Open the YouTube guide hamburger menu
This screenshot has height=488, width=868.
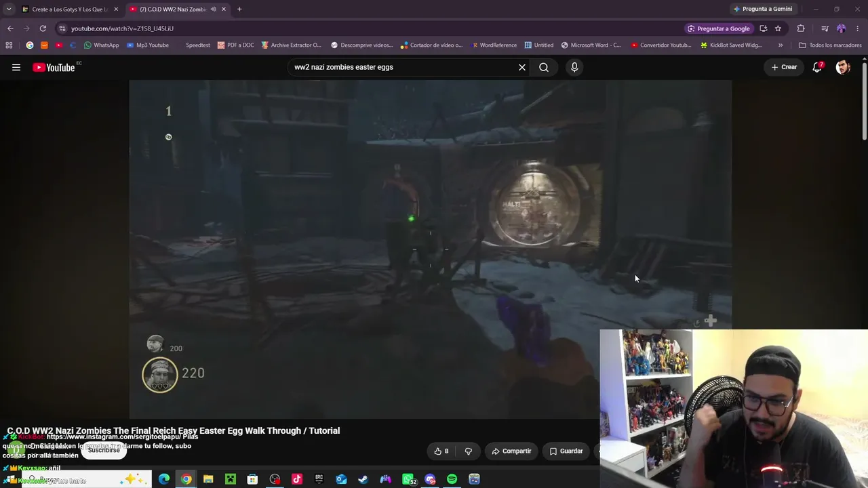(16, 67)
